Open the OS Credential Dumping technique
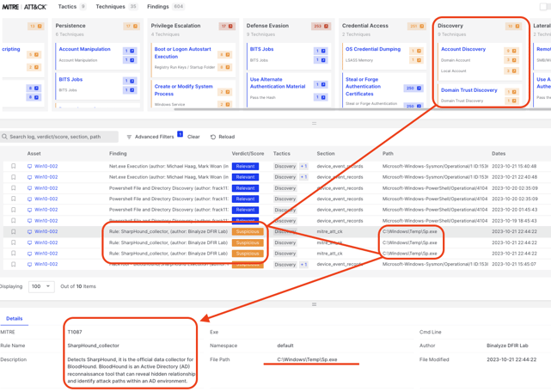551x392 pixels. [373, 49]
